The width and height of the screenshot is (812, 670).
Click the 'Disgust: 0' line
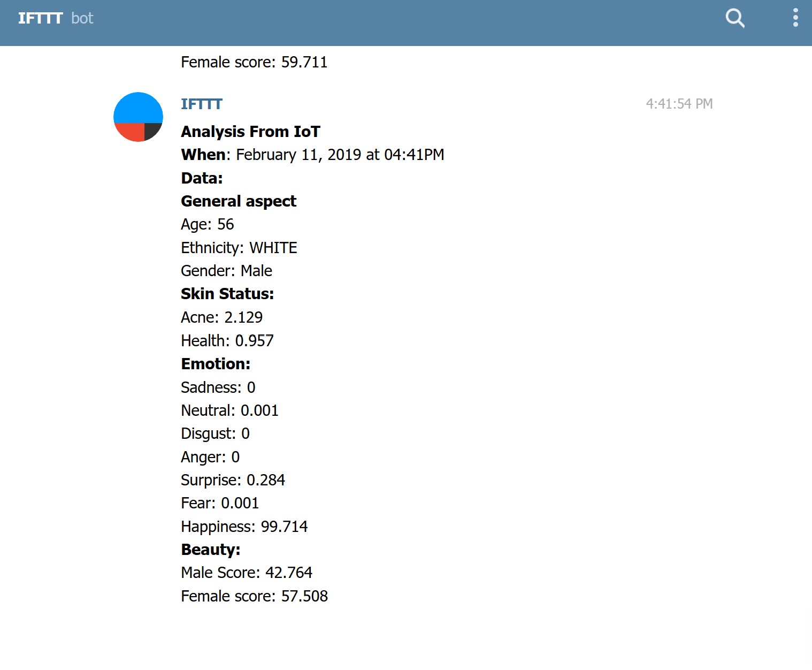pos(215,433)
